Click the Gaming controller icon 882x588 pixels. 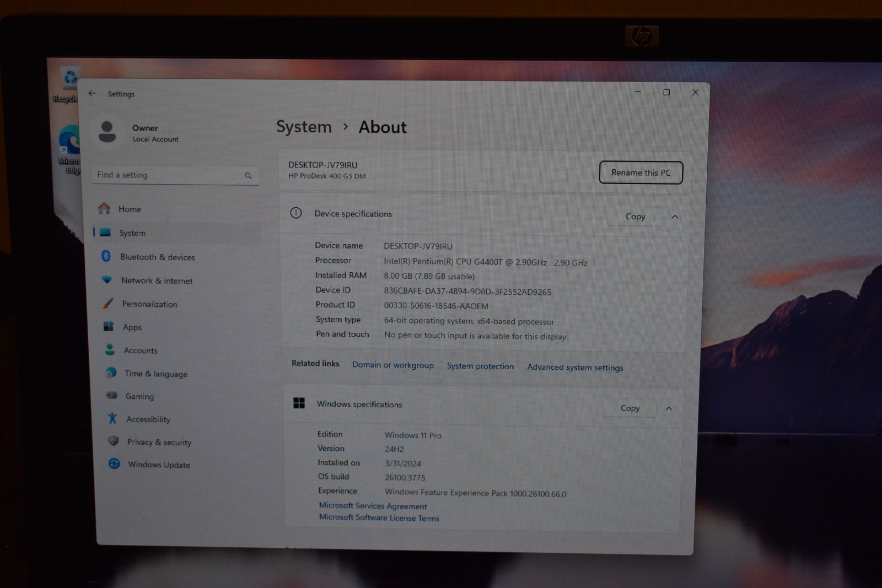112,395
